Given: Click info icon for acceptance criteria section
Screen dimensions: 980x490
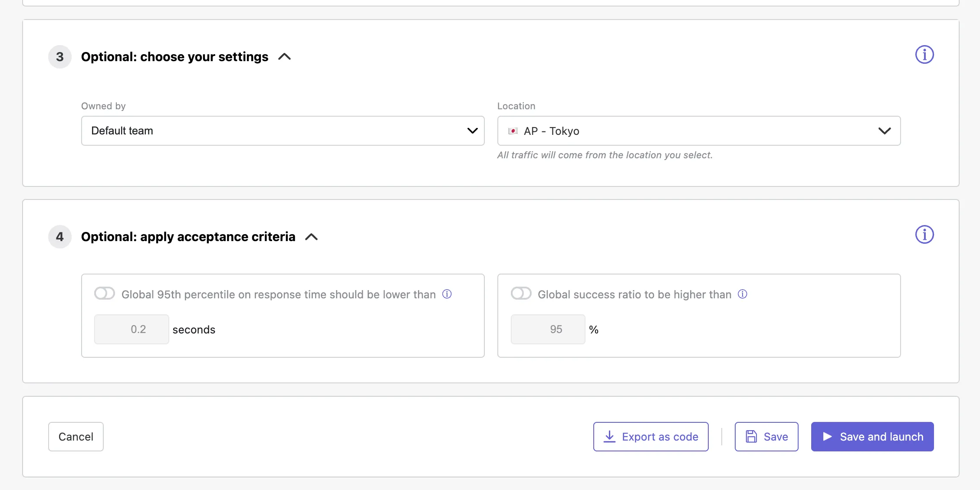Looking at the screenshot, I should (x=924, y=235).
